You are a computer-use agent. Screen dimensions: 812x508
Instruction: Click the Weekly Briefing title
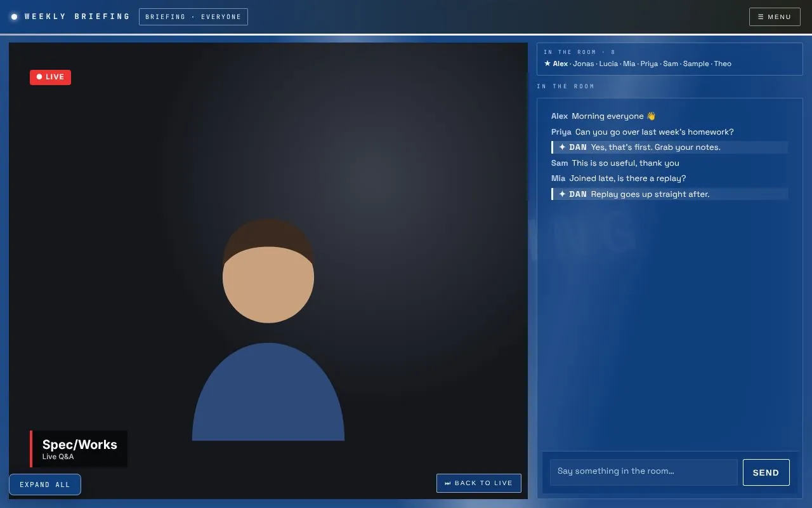[x=77, y=17]
